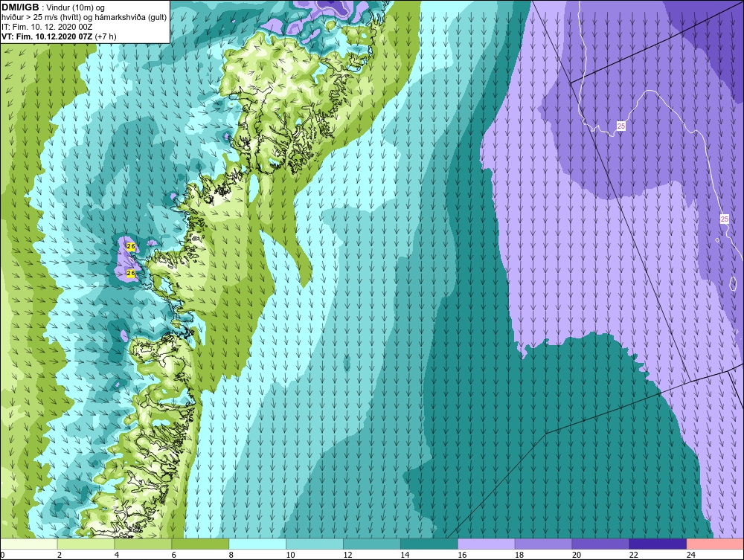Click the medium teal 12–14 legend swatch
The width and height of the screenshot is (744, 560).
coord(371,544)
